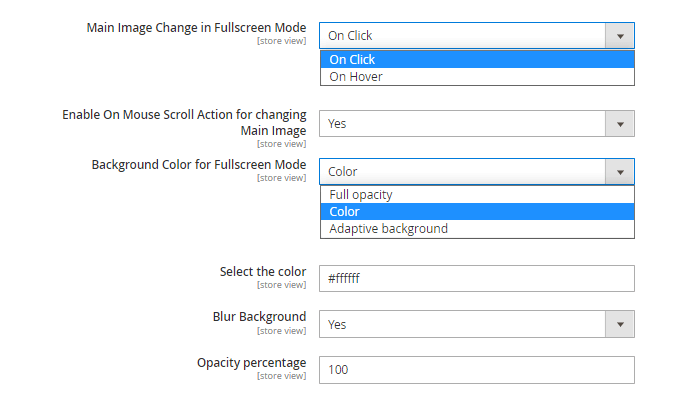This screenshot has height=416, width=685.
Task: Click the Opacity percentage label
Action: tap(252, 363)
